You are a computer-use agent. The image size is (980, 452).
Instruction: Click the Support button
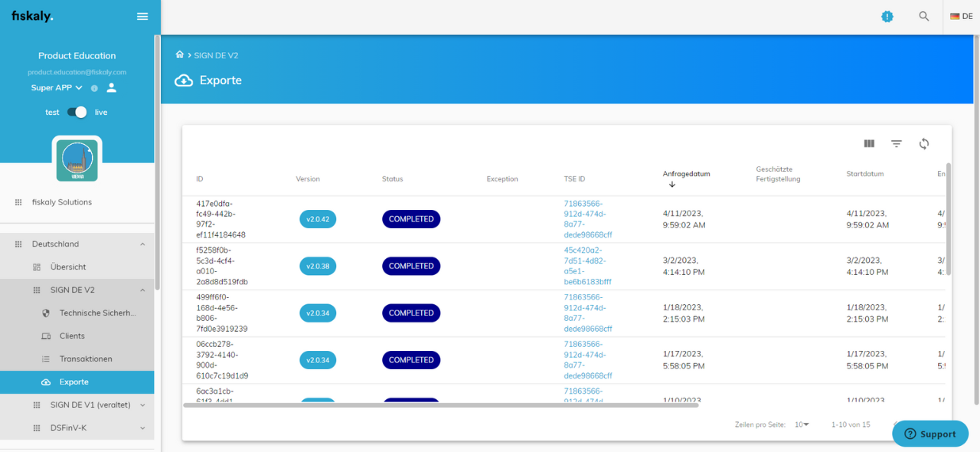[x=930, y=434]
